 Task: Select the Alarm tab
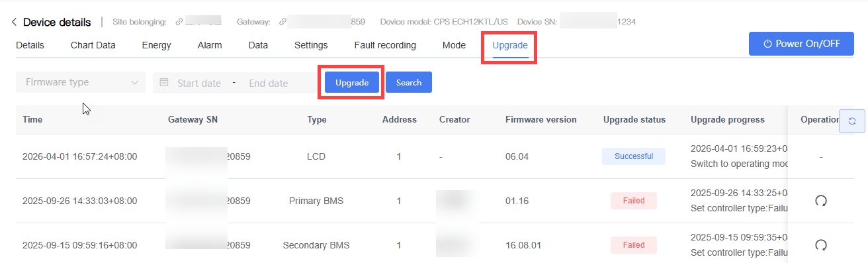click(x=210, y=45)
